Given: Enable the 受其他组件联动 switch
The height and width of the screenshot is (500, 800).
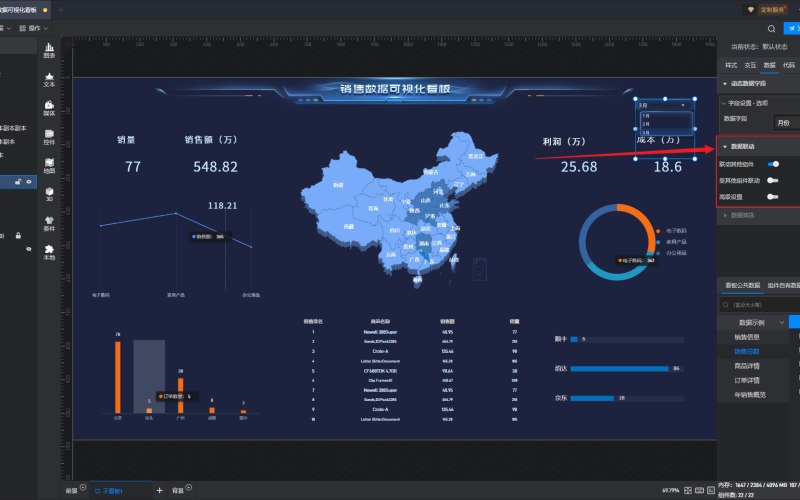Looking at the screenshot, I should tap(772, 180).
